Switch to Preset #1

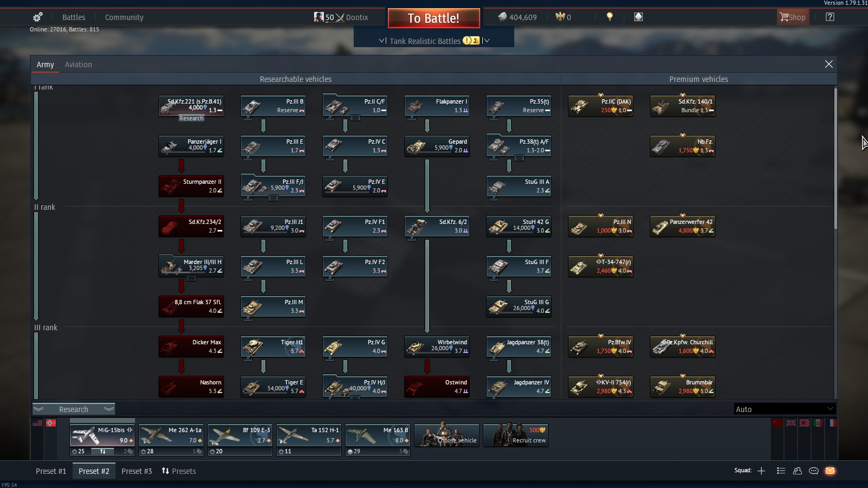click(51, 471)
